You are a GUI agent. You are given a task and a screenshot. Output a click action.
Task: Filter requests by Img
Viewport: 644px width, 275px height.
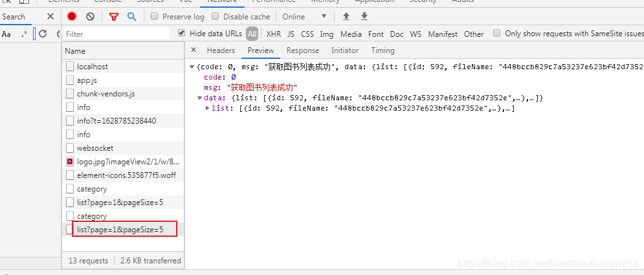327,34
